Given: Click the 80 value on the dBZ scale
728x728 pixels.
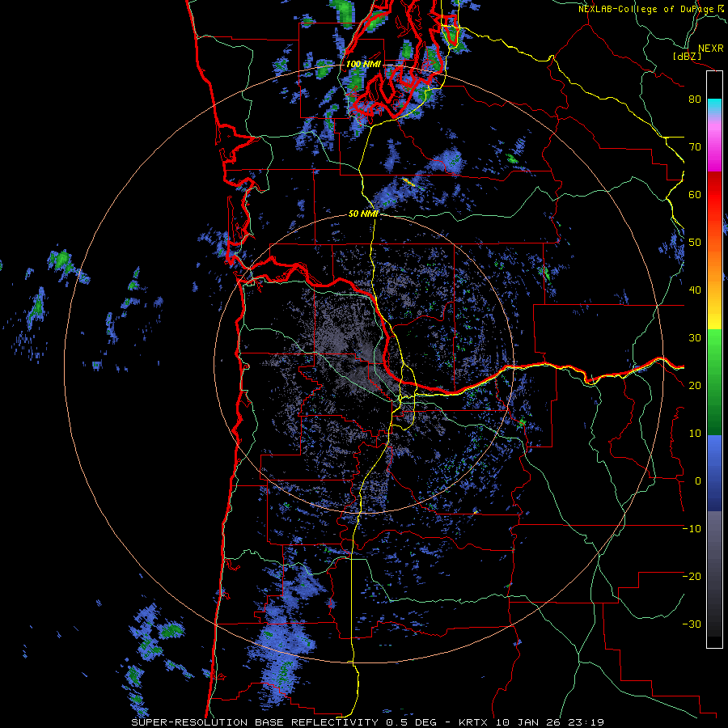Looking at the screenshot, I should pyautogui.click(x=695, y=99).
